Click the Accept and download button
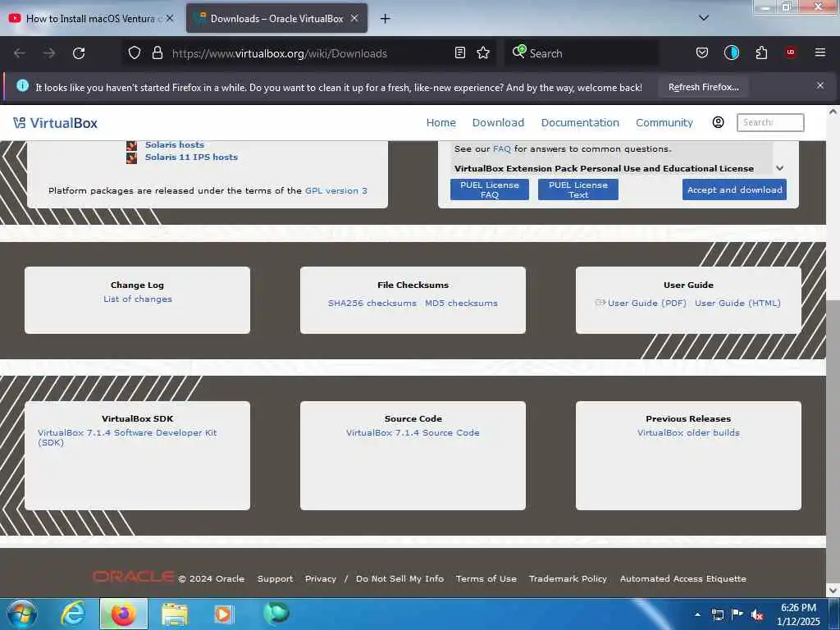The height and width of the screenshot is (630, 840). (734, 189)
